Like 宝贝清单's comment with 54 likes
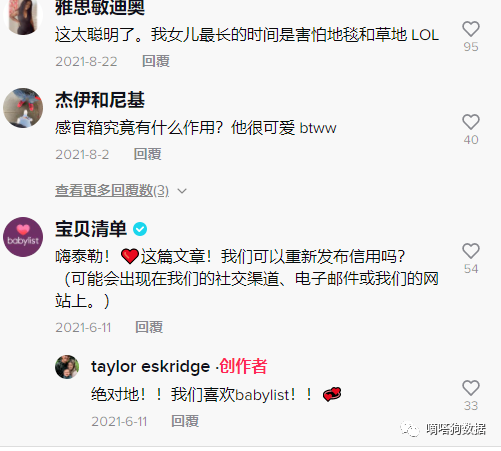501x451 pixels. [x=471, y=251]
